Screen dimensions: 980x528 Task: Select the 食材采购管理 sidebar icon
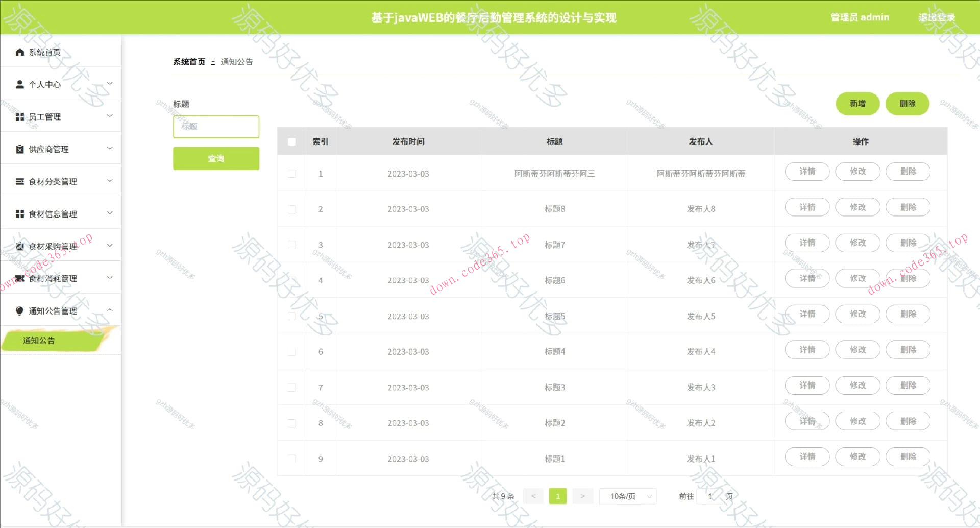(x=19, y=246)
